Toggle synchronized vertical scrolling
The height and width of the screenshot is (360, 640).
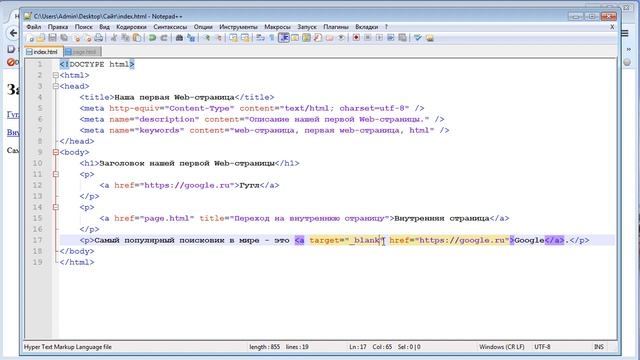click(233, 38)
